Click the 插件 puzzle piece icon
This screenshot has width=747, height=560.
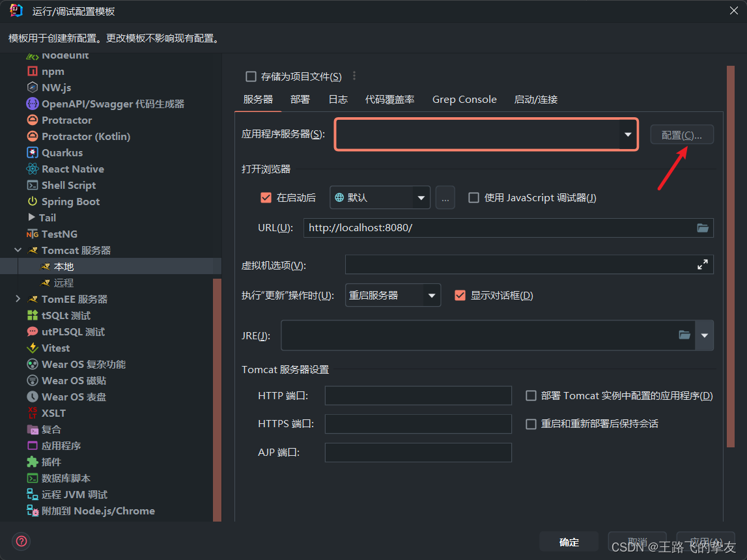coord(33,462)
